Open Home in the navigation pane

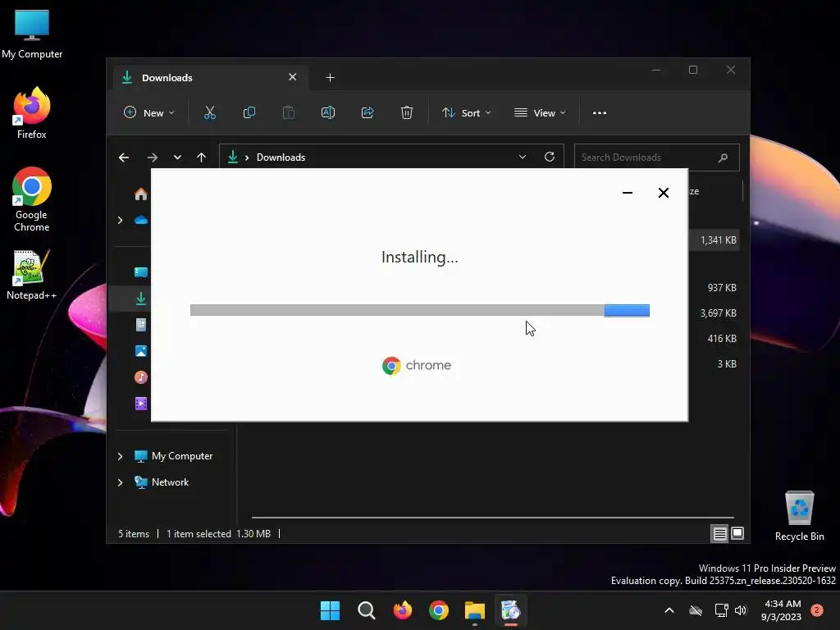coord(141,194)
